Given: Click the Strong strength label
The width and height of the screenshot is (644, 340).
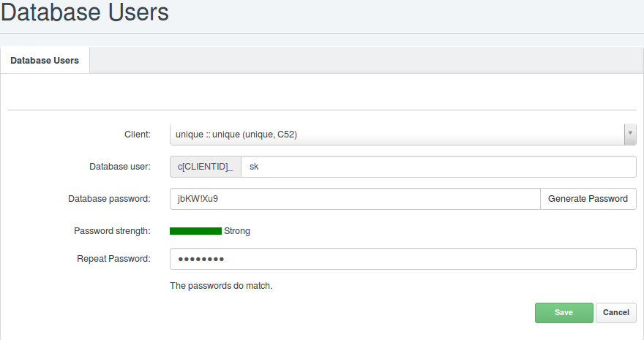Looking at the screenshot, I should click(x=237, y=231).
